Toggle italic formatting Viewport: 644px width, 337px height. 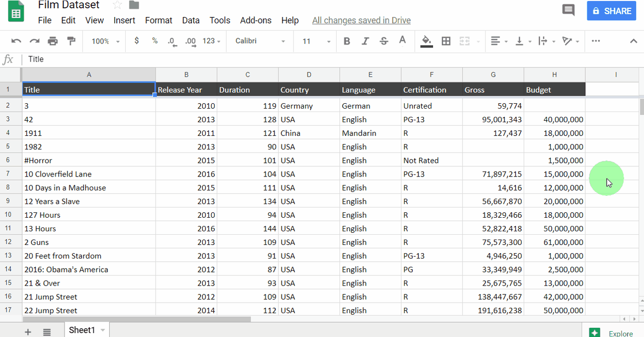[365, 41]
